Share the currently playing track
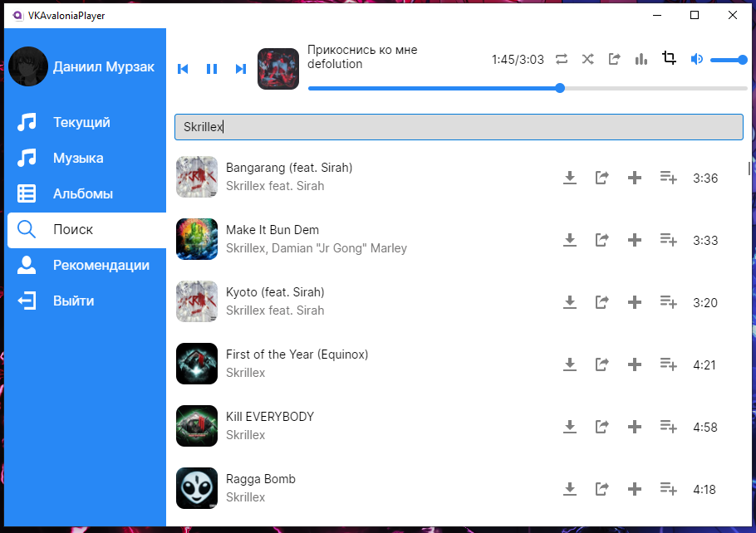The height and width of the screenshot is (533, 756). click(614, 59)
